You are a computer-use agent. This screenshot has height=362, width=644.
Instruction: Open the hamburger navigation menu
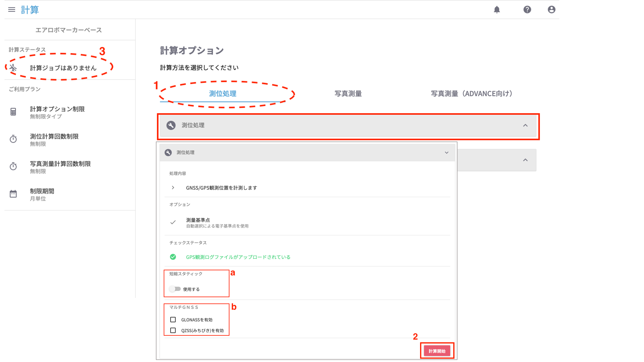pos(11,9)
